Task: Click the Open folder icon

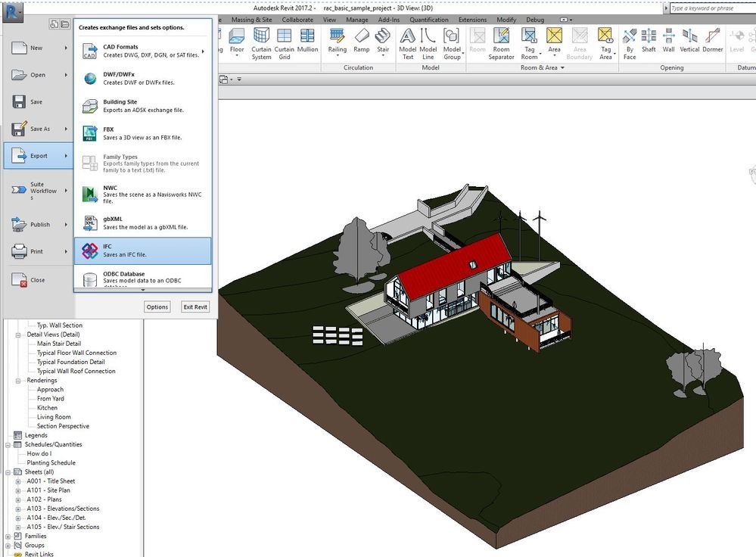Action: [x=19, y=75]
